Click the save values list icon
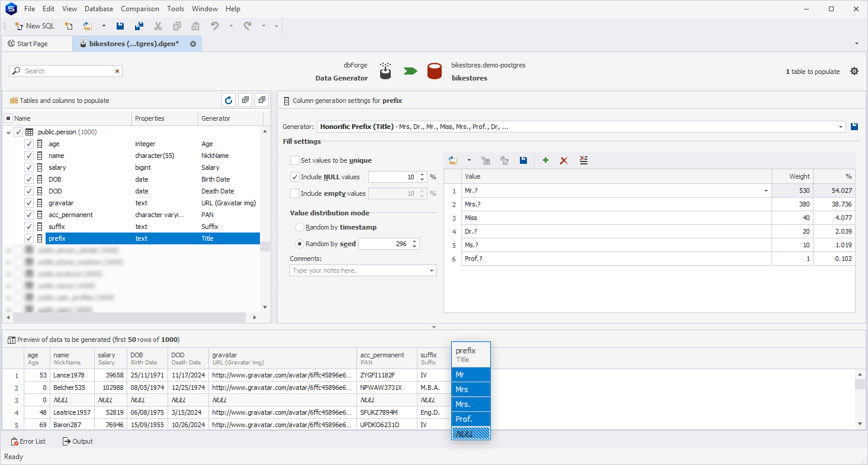The height and width of the screenshot is (465, 868). coord(523,160)
